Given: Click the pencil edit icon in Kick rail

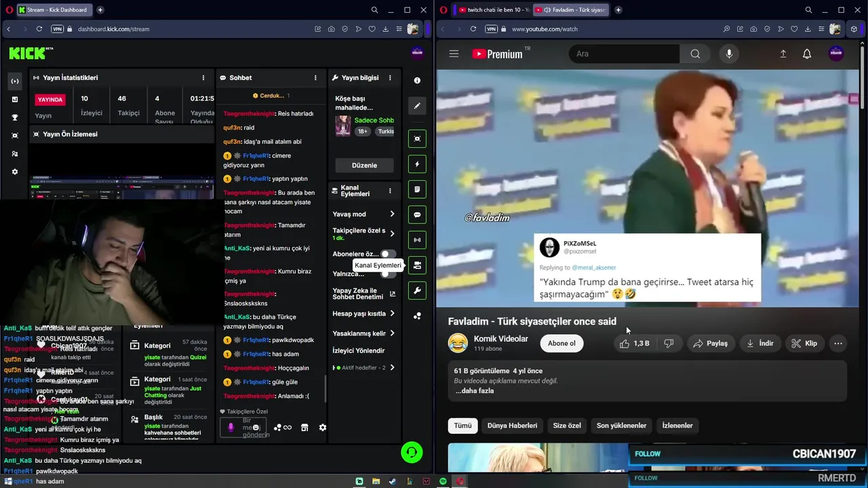Looking at the screenshot, I should tap(417, 106).
